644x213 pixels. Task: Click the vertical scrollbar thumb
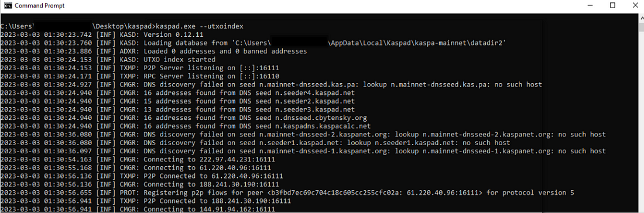pos(640,27)
